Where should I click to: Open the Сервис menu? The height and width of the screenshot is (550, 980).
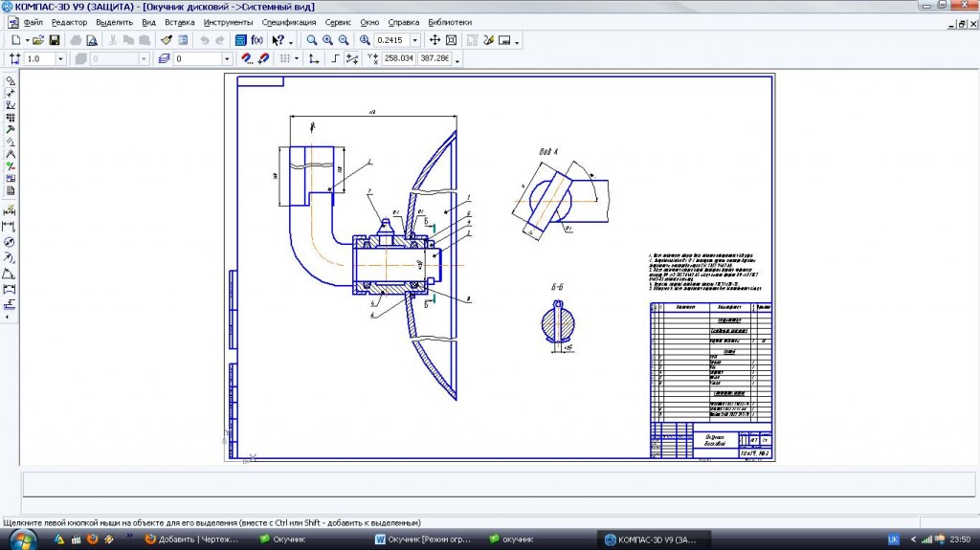338,23
